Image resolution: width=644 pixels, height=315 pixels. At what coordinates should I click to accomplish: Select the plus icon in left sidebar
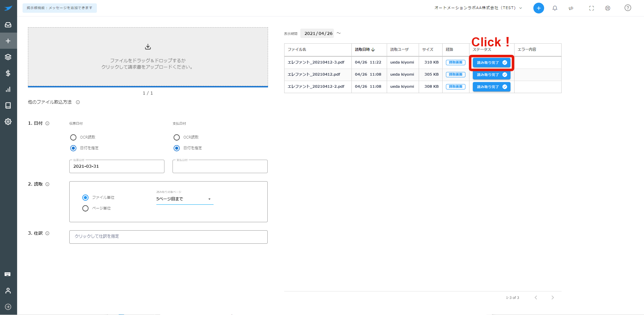(x=8, y=41)
